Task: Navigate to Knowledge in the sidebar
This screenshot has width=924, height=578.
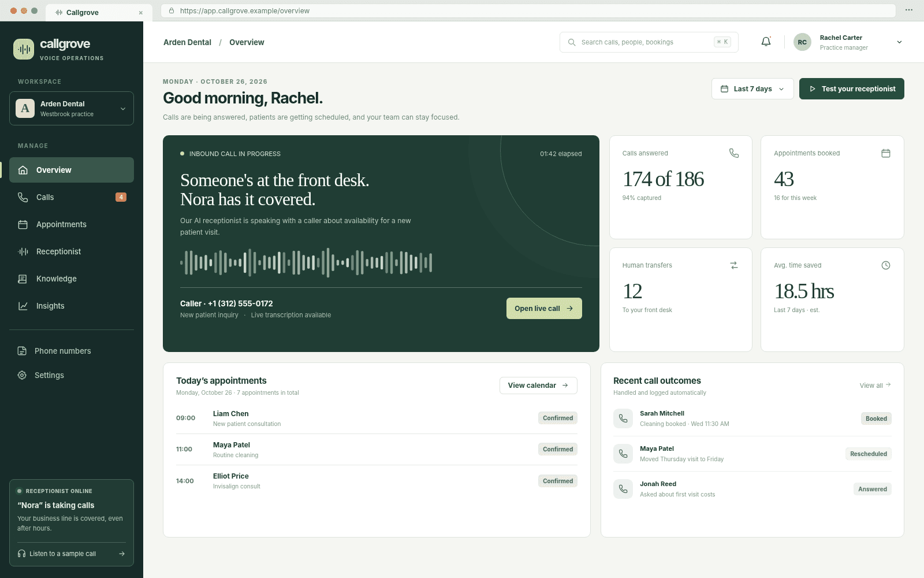Action: 72,279
